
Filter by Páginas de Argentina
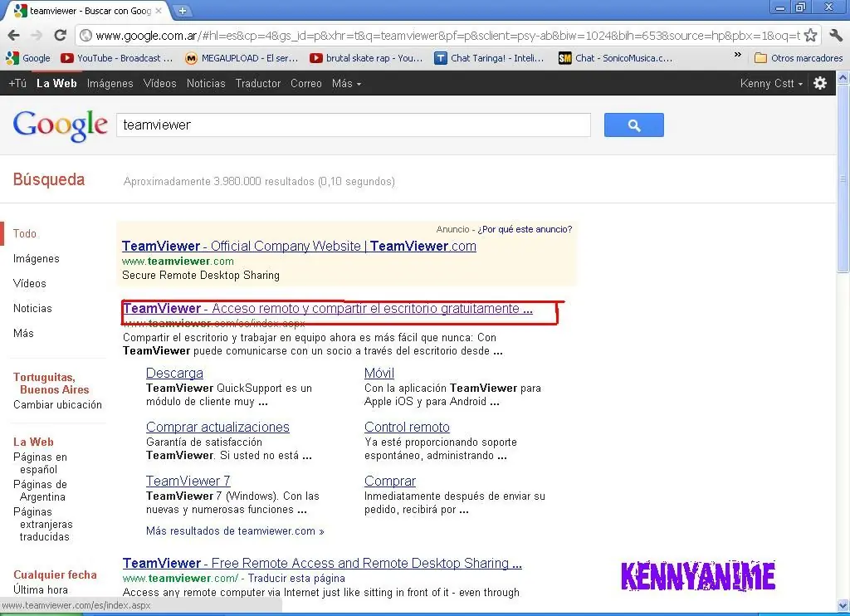tap(40, 490)
